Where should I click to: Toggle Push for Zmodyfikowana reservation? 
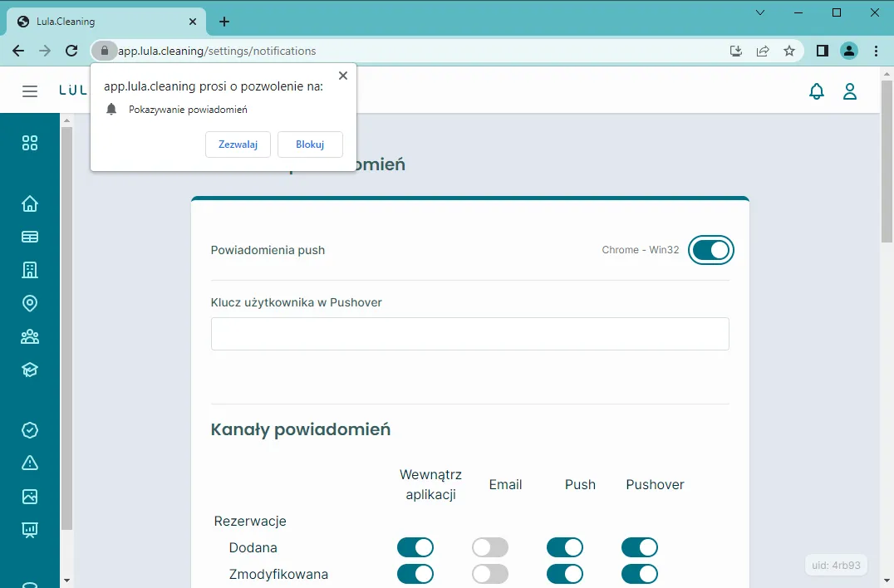point(564,574)
